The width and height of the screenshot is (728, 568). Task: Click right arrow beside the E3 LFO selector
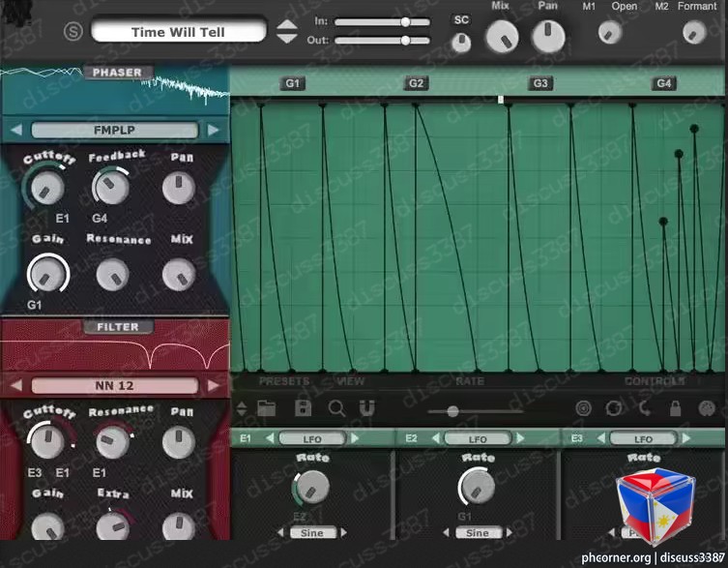click(685, 438)
